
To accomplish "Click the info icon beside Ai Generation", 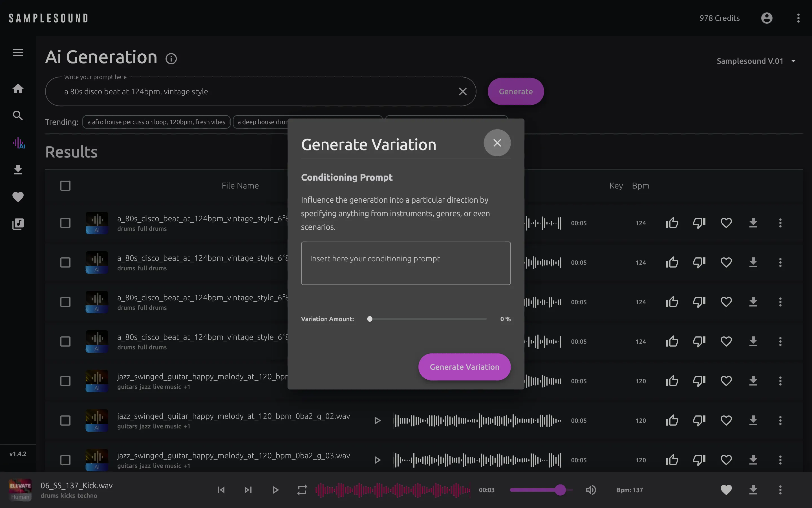I will [171, 59].
